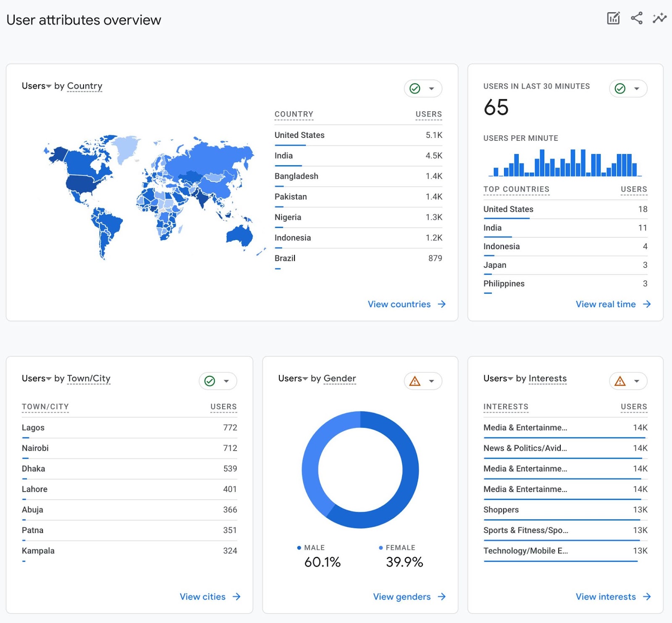Click the warning icon on Users by Gender card
Viewport: 672px width, 623px height.
click(415, 381)
